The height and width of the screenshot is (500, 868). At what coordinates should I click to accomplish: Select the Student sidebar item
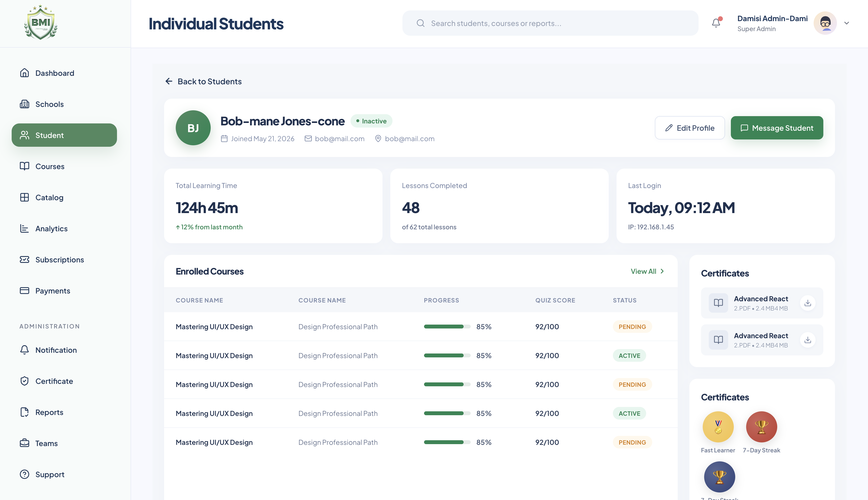click(64, 135)
